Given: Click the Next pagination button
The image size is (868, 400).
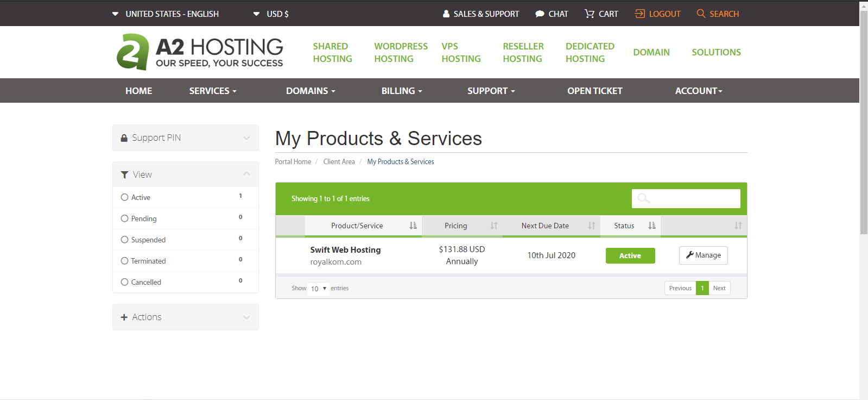Looking at the screenshot, I should 719,288.
